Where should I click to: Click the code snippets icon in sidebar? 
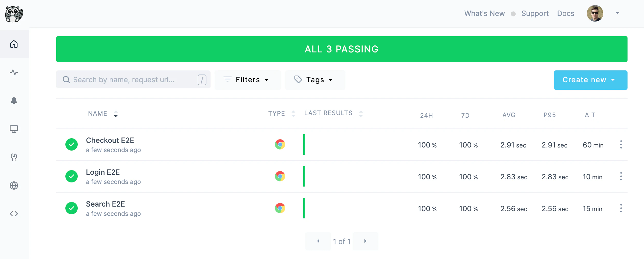click(14, 213)
